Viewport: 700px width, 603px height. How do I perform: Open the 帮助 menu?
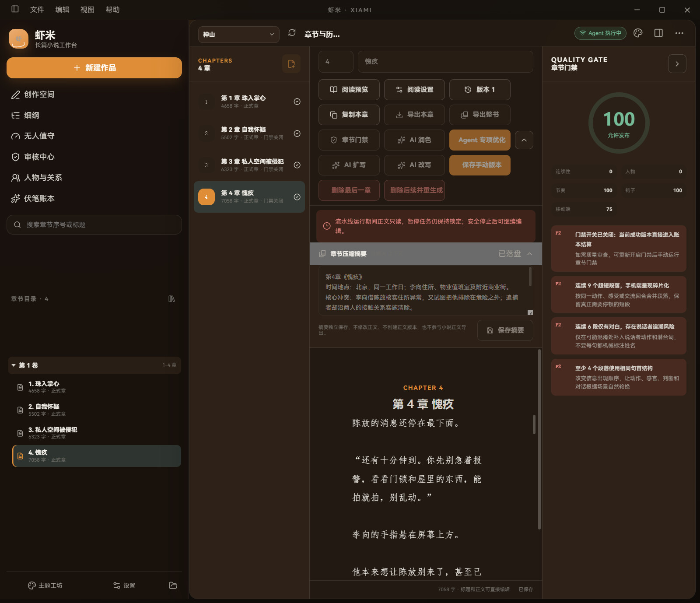(112, 10)
